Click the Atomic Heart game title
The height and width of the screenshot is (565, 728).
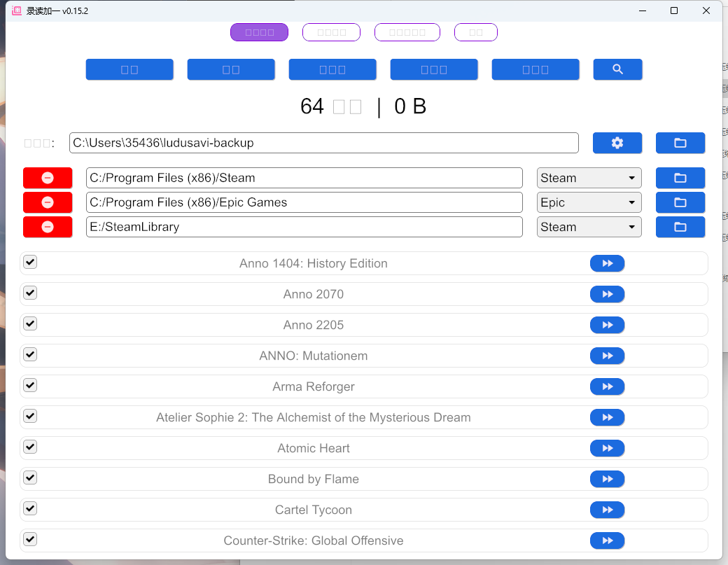(314, 448)
